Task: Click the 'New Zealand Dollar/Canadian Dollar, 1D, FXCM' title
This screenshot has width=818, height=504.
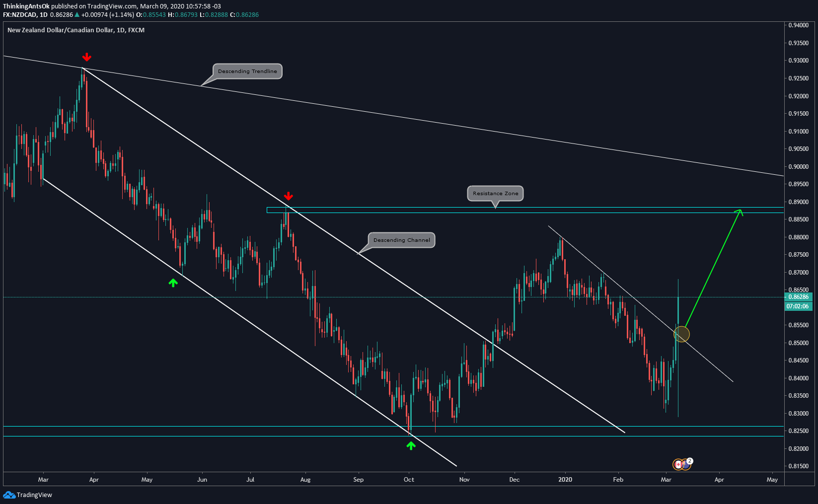Action: 76,30
